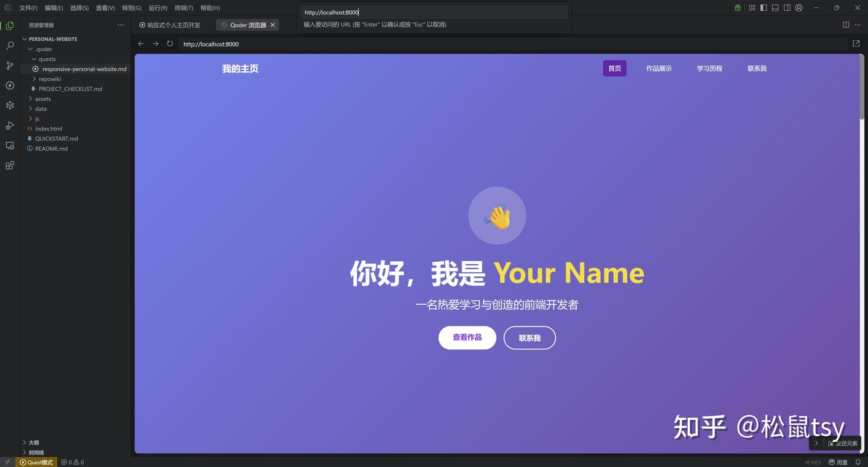The height and width of the screenshot is (467, 868).
Task: Toggle the primary sidebar visibility
Action: 763,7
